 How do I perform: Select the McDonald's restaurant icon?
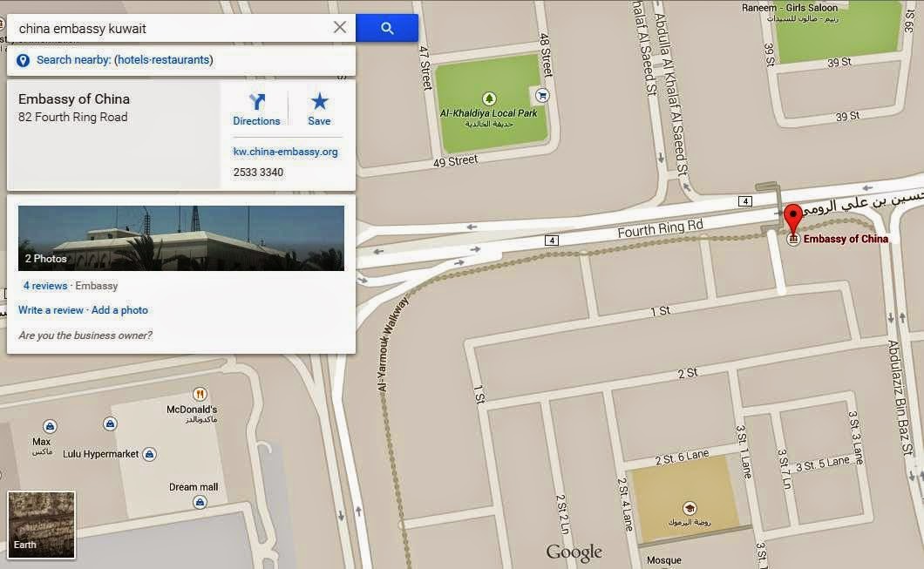[x=200, y=394]
